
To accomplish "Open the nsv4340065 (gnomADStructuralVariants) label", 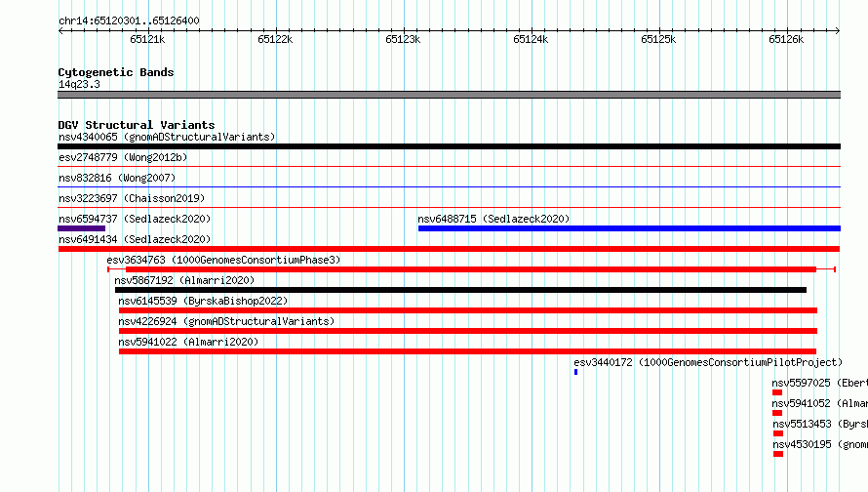I will [167, 137].
